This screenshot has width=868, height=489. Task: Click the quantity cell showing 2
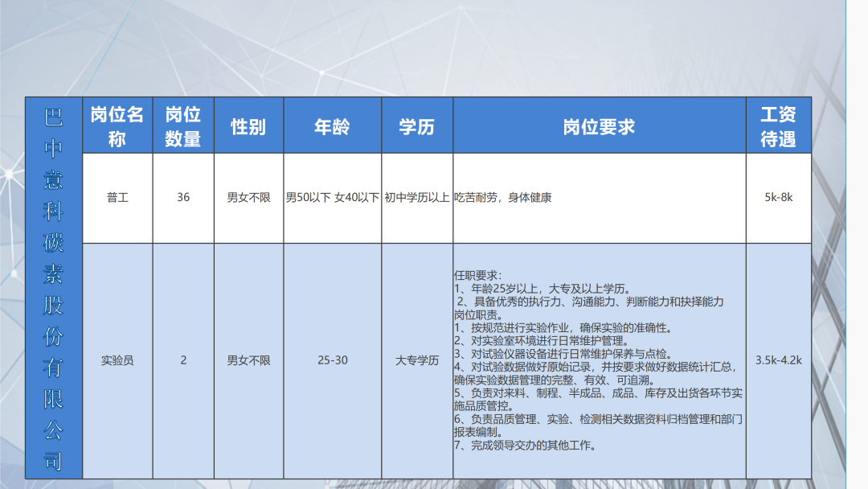(183, 360)
